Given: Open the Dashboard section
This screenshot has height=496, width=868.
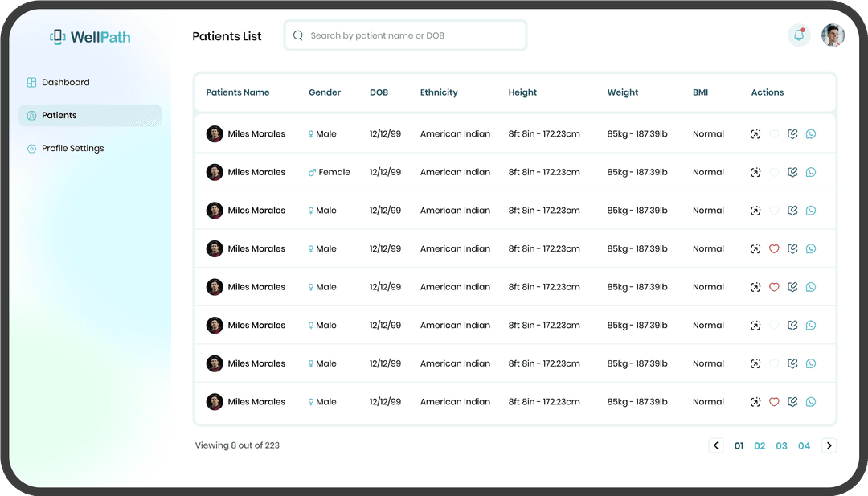Looking at the screenshot, I should [x=66, y=82].
